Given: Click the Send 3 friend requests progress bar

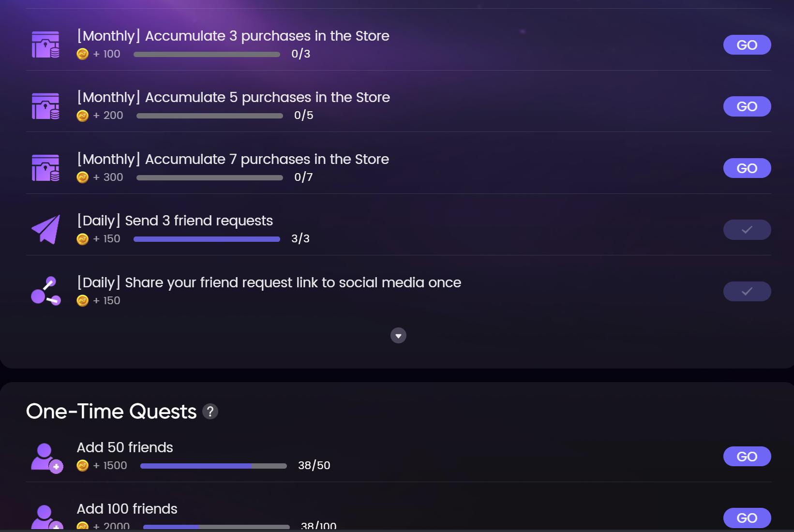Looking at the screenshot, I should pyautogui.click(x=207, y=239).
